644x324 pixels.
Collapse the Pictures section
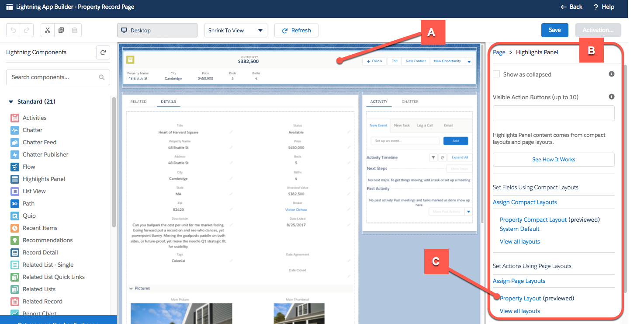point(131,288)
